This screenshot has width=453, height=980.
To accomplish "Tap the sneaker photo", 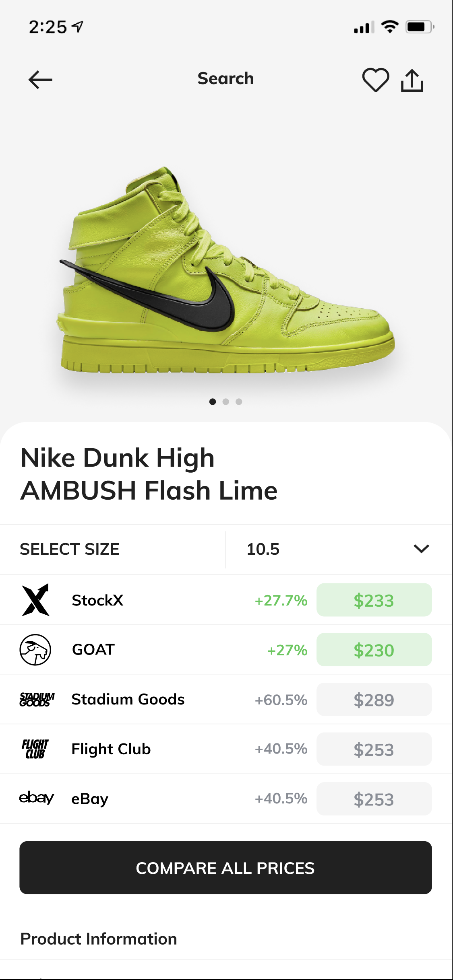I will pyautogui.click(x=225, y=270).
